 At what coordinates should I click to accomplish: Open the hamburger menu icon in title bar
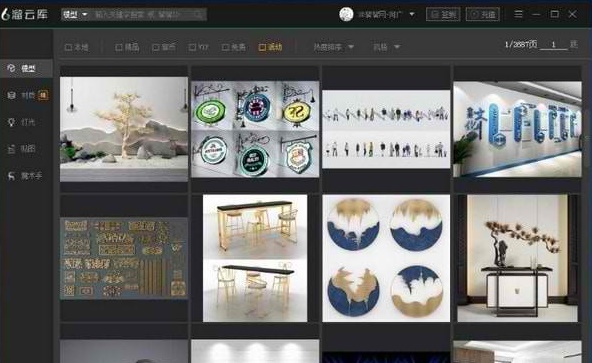tap(518, 14)
